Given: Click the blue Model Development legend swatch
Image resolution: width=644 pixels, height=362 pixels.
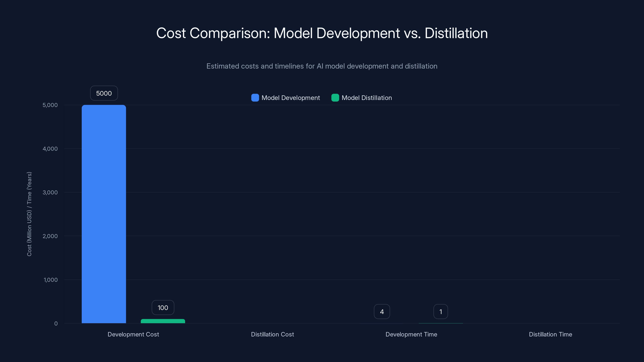Looking at the screenshot, I should point(255,98).
